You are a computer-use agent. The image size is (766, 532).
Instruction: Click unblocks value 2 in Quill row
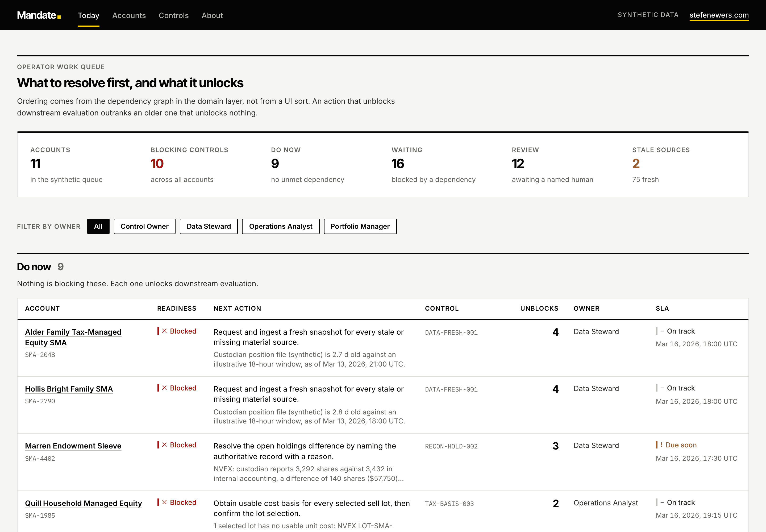555,503
